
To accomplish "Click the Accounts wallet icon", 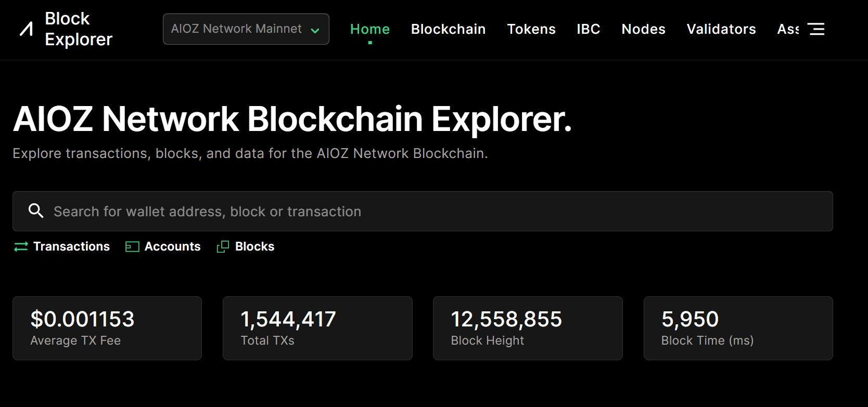I will coord(132,247).
